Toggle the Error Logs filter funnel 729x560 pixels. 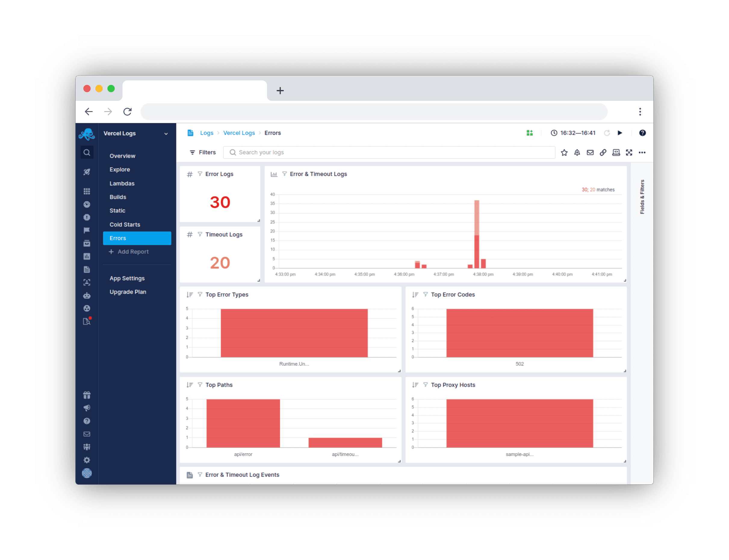tap(200, 174)
